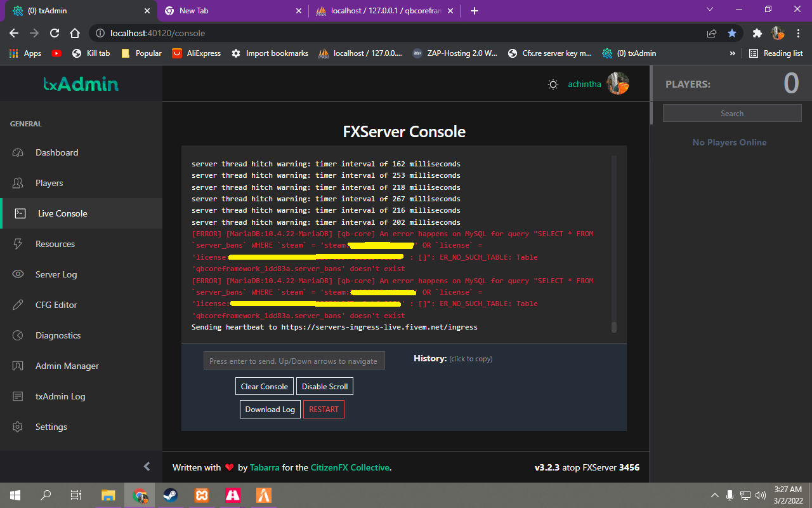Click the txAdmin logo
The width and height of the screenshot is (812, 508).
81,84
